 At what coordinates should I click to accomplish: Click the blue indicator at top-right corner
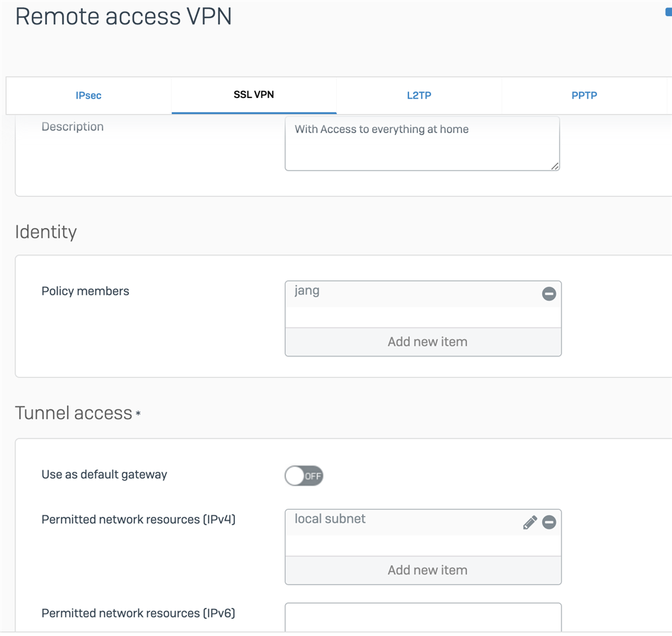point(669,13)
